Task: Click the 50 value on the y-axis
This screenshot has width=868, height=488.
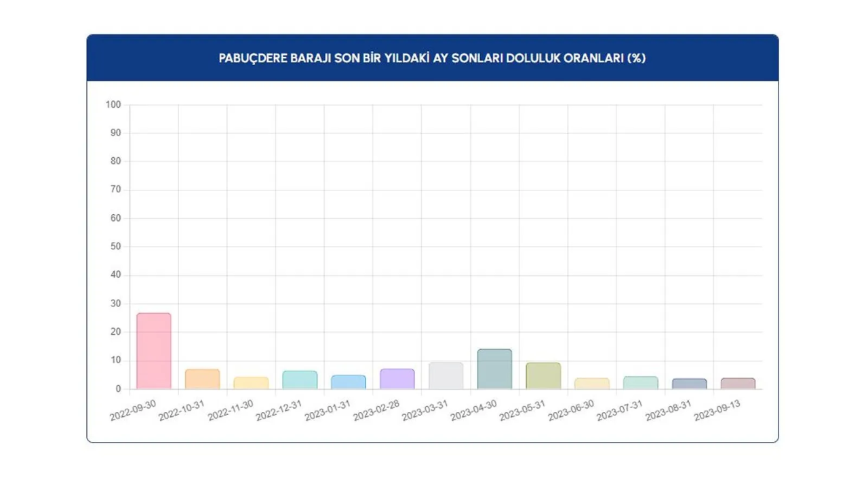Action: [115, 247]
